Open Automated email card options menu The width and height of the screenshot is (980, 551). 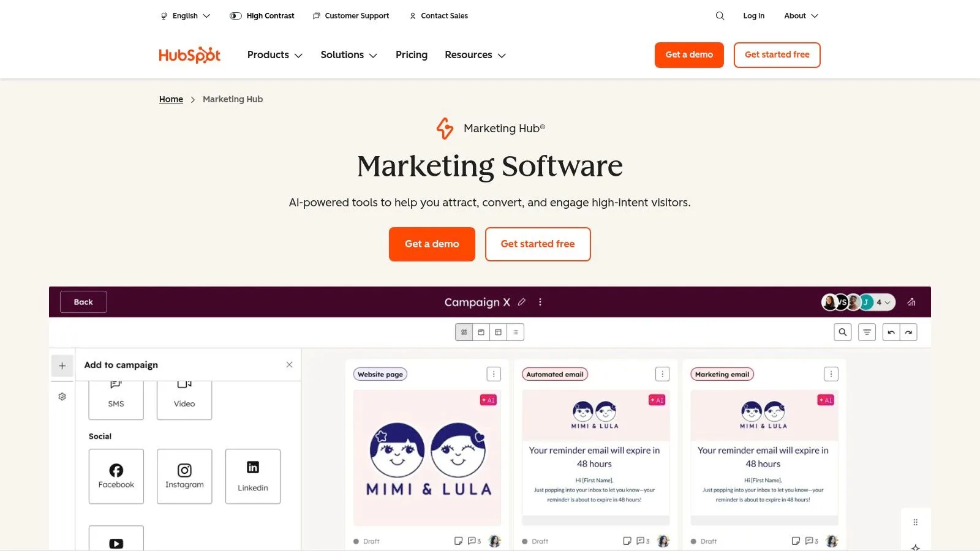click(662, 374)
